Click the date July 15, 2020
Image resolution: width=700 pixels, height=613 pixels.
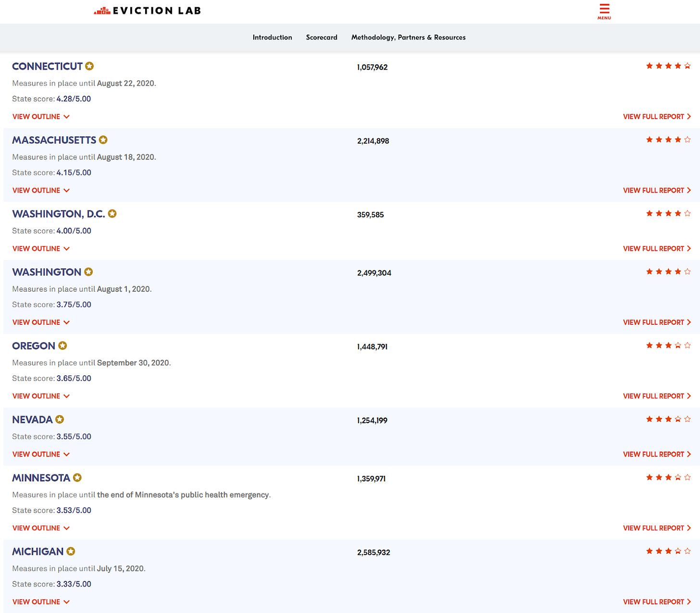pos(120,568)
